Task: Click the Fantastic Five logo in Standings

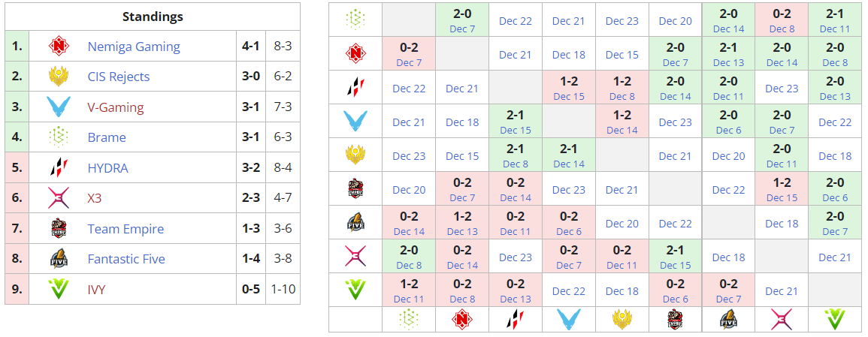Action: [x=59, y=259]
